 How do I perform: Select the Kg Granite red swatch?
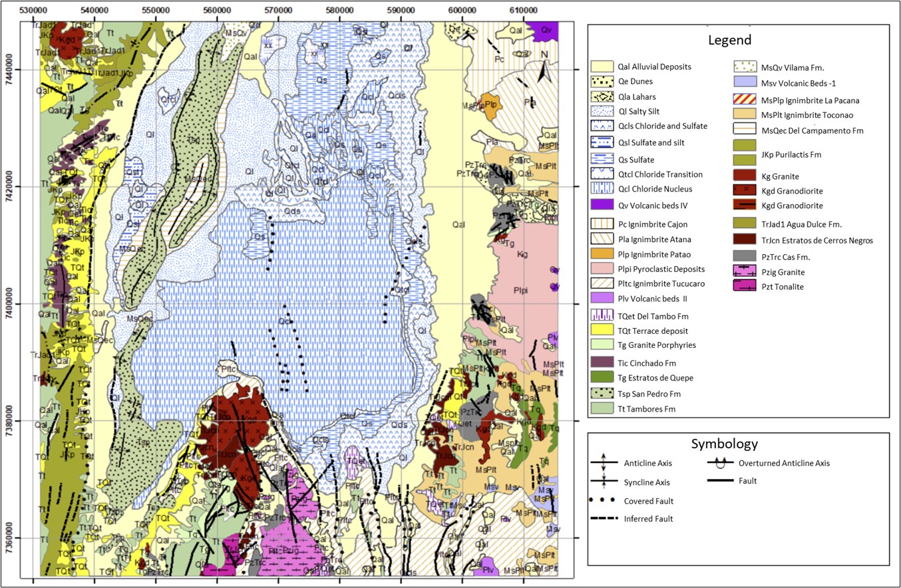745,176
